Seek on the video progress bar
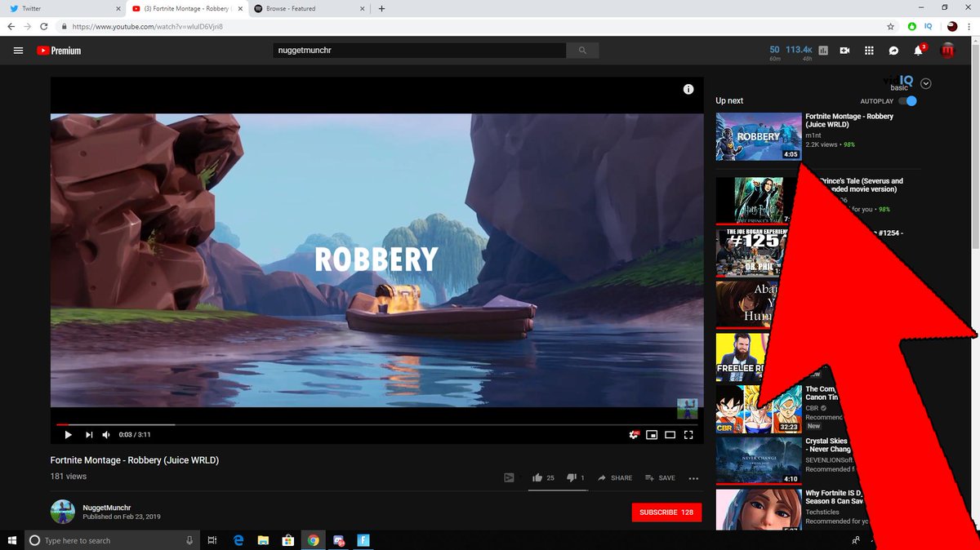980x550 pixels. point(376,424)
